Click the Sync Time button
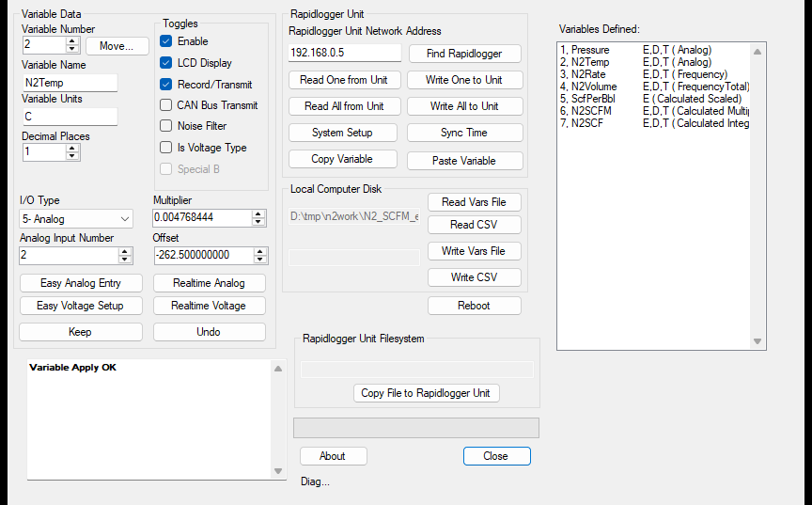 [x=464, y=133]
